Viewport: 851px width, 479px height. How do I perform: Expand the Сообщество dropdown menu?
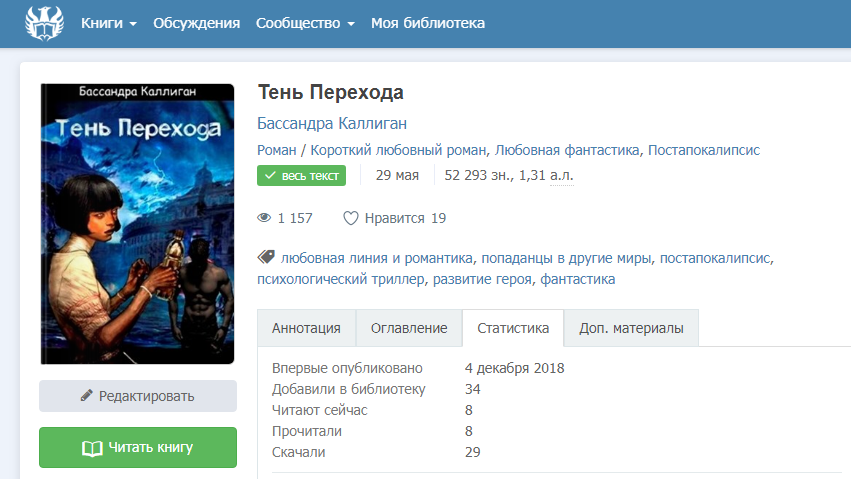tap(305, 23)
